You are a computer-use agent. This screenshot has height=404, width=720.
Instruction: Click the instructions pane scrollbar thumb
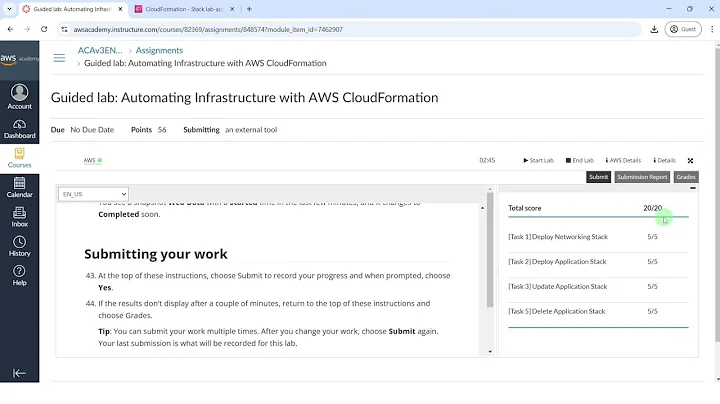[x=490, y=250]
